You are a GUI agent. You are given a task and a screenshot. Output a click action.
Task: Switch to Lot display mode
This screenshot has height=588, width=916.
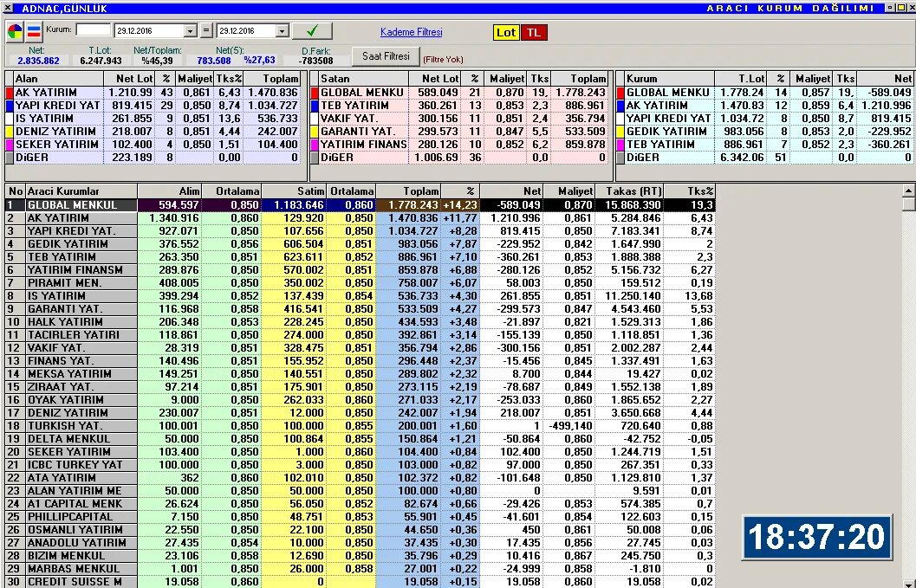505,32
